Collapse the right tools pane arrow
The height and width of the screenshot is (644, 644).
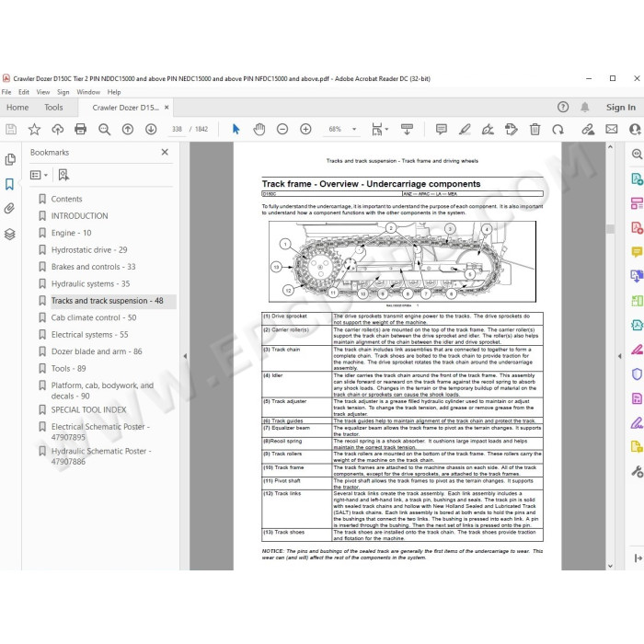[619, 356]
